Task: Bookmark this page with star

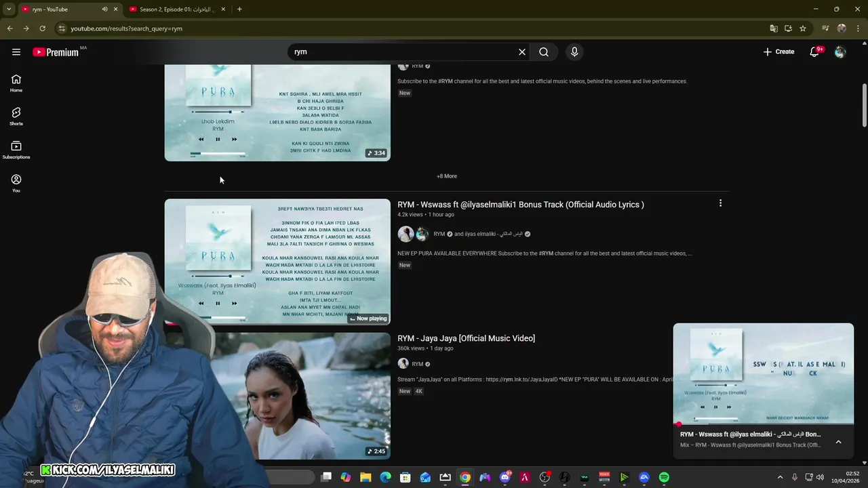Action: pyautogui.click(x=803, y=28)
